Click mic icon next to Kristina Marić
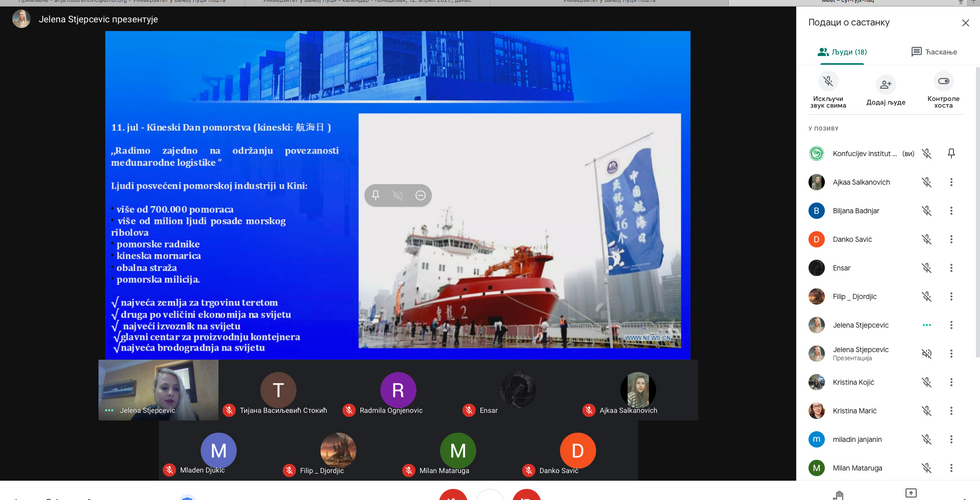 click(x=927, y=411)
